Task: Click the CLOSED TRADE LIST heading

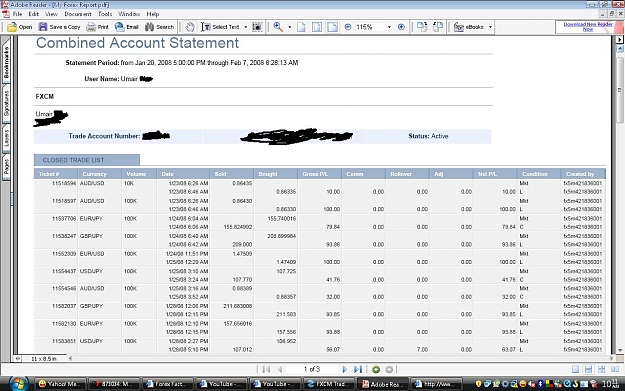Action: pos(73,160)
